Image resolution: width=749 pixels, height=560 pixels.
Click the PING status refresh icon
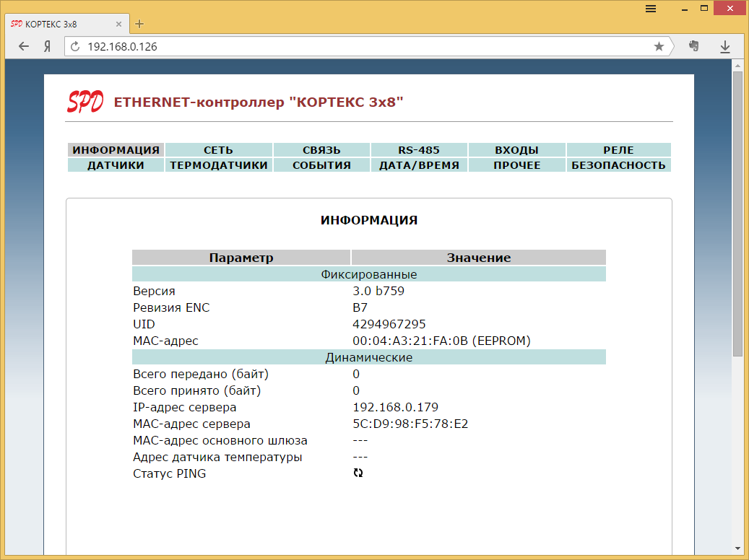click(x=358, y=473)
